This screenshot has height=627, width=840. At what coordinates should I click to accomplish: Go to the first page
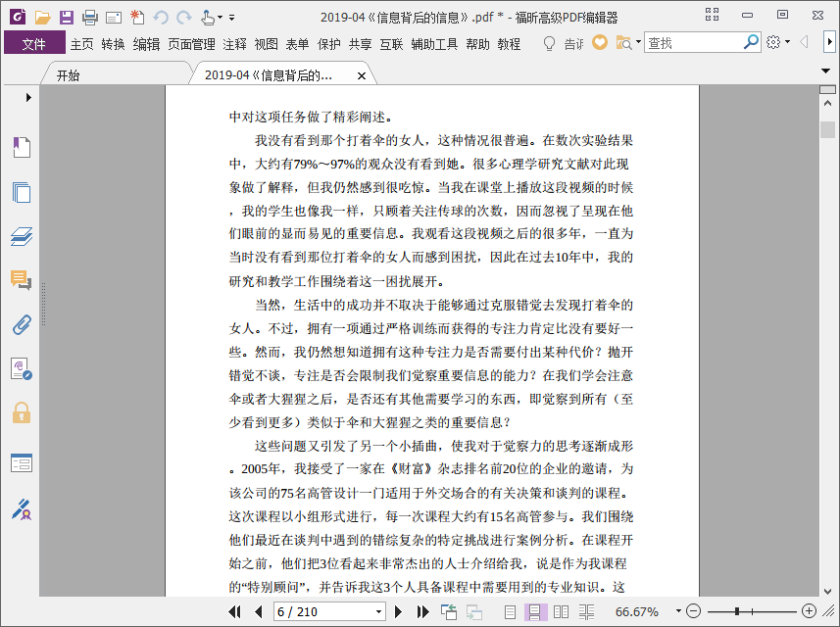[234, 611]
